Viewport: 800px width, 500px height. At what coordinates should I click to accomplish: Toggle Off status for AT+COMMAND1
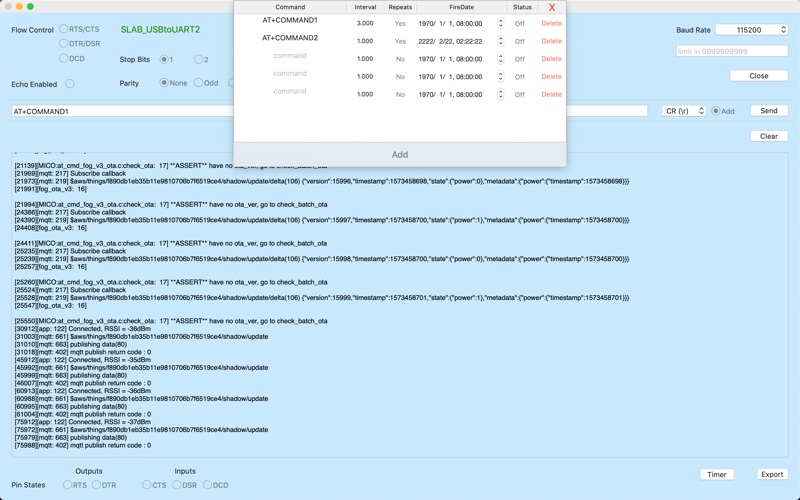(x=519, y=23)
